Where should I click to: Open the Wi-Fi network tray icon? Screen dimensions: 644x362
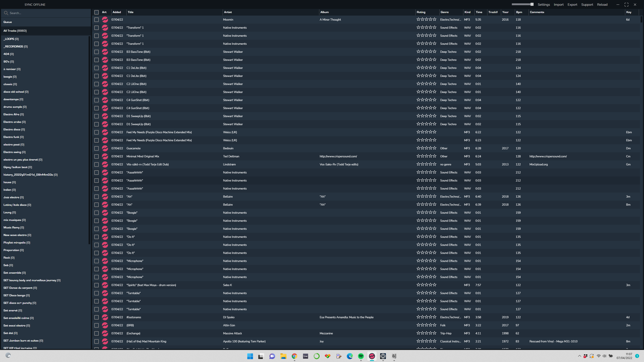tap(599, 356)
